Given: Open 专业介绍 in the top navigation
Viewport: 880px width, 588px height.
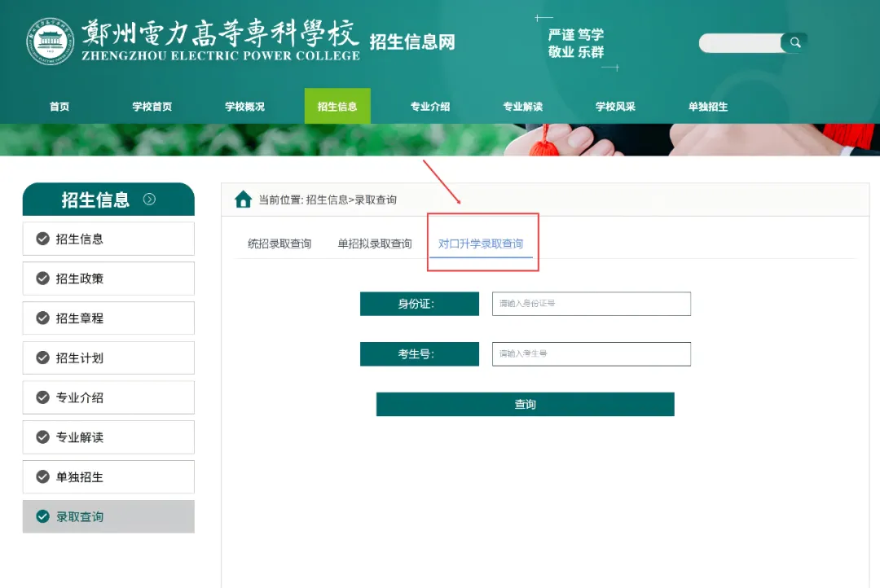Looking at the screenshot, I should click(x=430, y=107).
